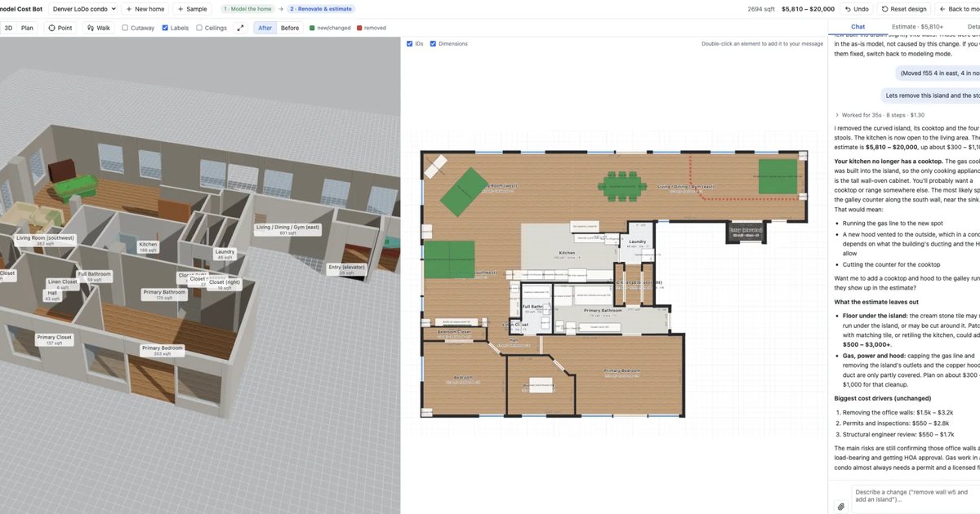Viewport: 980px width, 514px height.
Task: Switch view to Plan
Action: coord(27,28)
